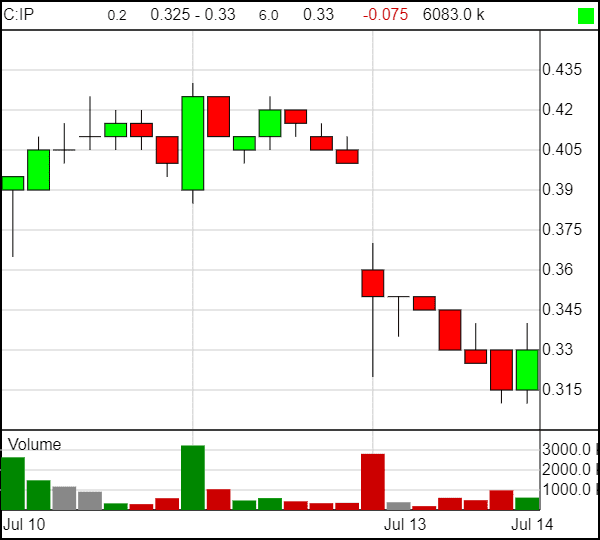Click the 2000.0 volume axis label
Viewport: 600px width, 540px height.
566,469
